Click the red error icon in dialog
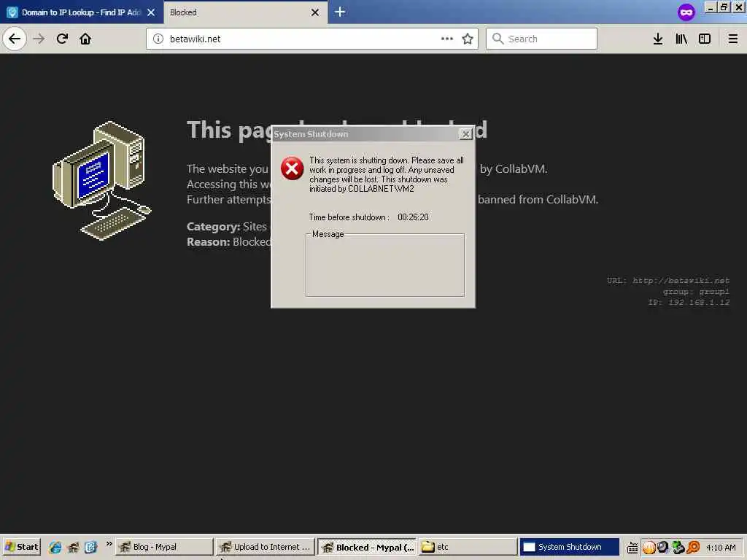This screenshot has width=747, height=560. click(292, 168)
